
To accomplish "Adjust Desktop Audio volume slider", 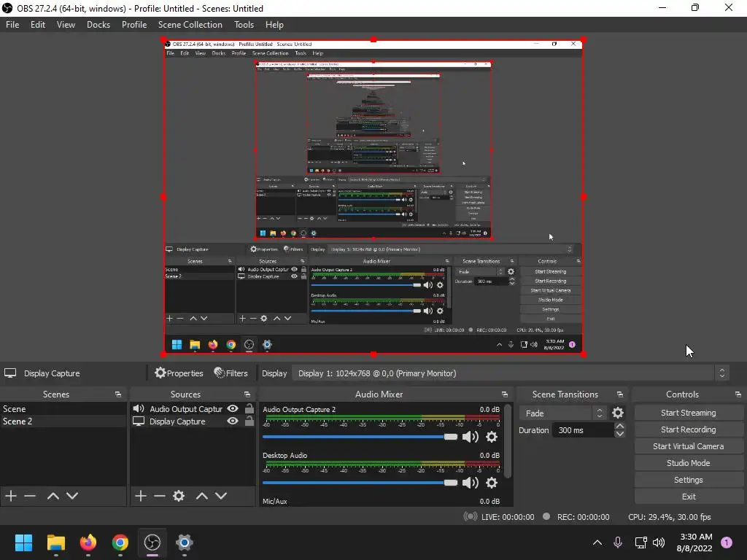I will coord(360,483).
